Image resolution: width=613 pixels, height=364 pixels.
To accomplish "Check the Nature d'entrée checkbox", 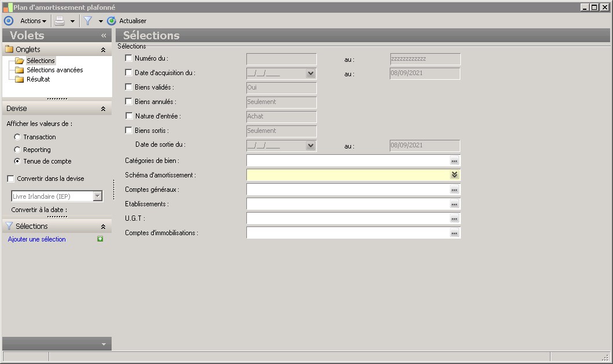I will click(129, 116).
